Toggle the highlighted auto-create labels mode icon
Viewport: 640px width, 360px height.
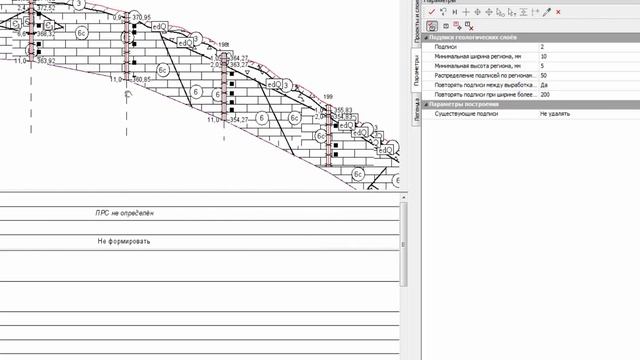(432, 26)
